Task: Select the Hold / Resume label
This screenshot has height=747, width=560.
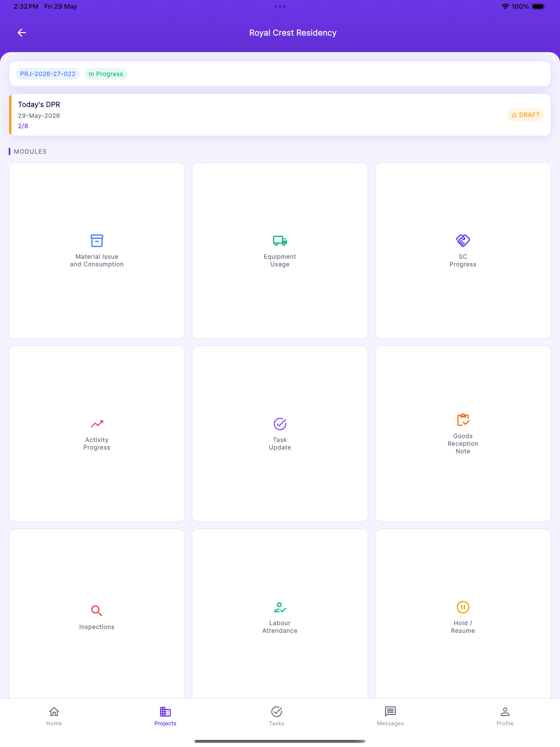Action: pyautogui.click(x=463, y=627)
